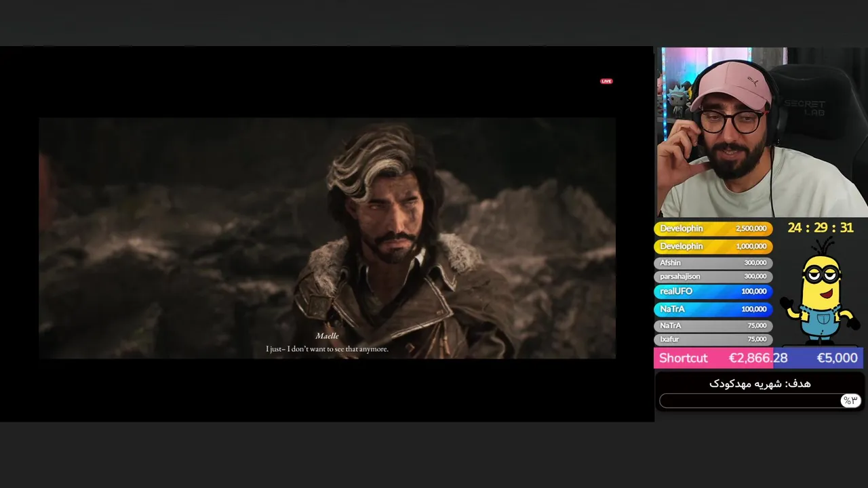Click the €5,000 goal amount
868x488 pixels.
click(837, 358)
